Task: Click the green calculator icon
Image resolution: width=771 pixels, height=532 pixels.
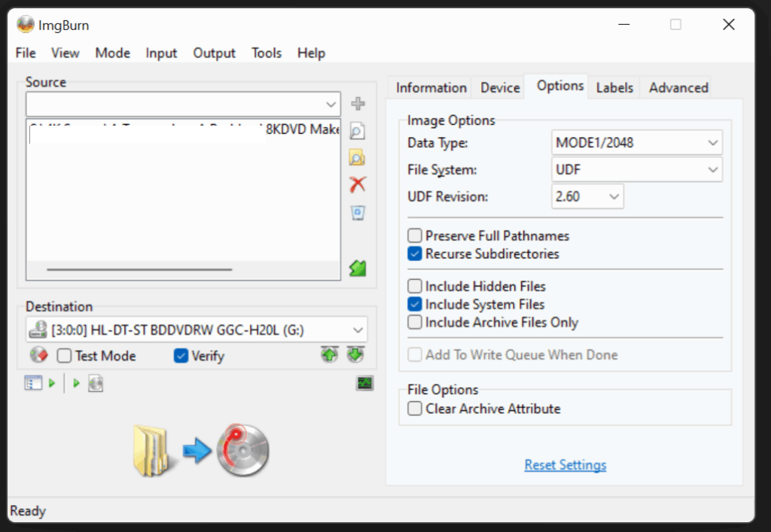Action: pyautogui.click(x=358, y=268)
